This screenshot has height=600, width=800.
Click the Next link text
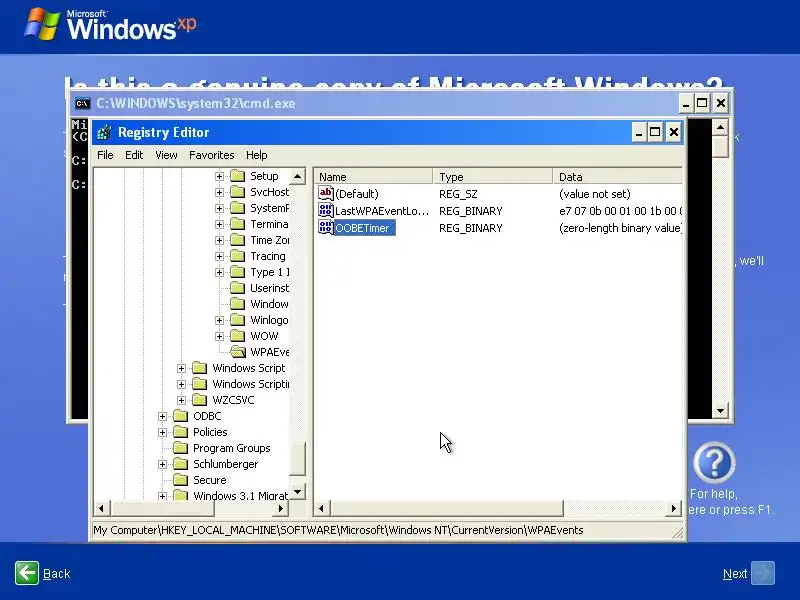(x=735, y=574)
